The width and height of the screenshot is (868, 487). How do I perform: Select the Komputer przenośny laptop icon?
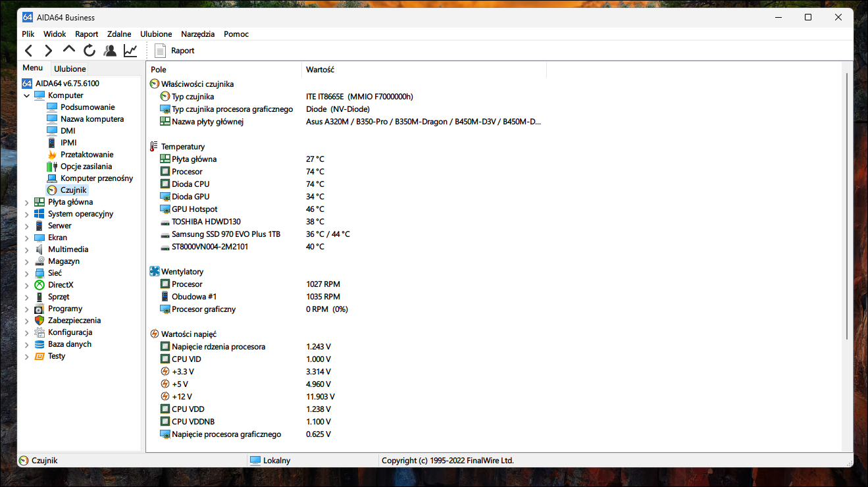[52, 178]
